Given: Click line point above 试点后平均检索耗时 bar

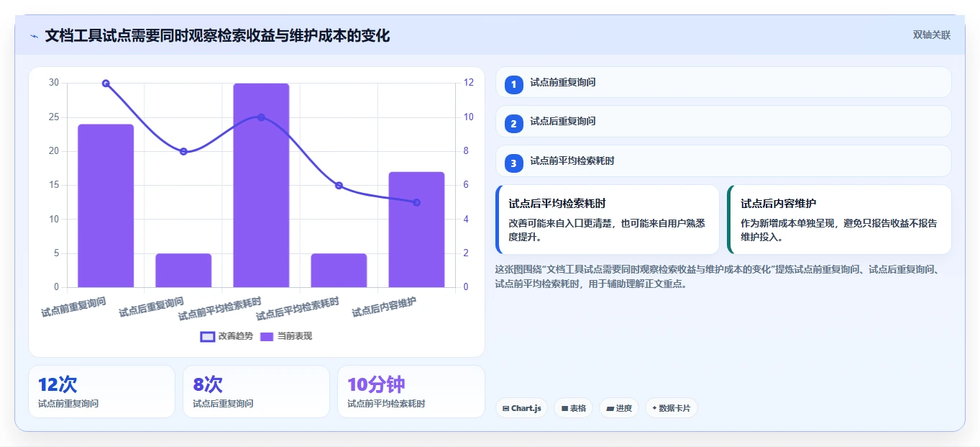Looking at the screenshot, I should click(x=339, y=185).
